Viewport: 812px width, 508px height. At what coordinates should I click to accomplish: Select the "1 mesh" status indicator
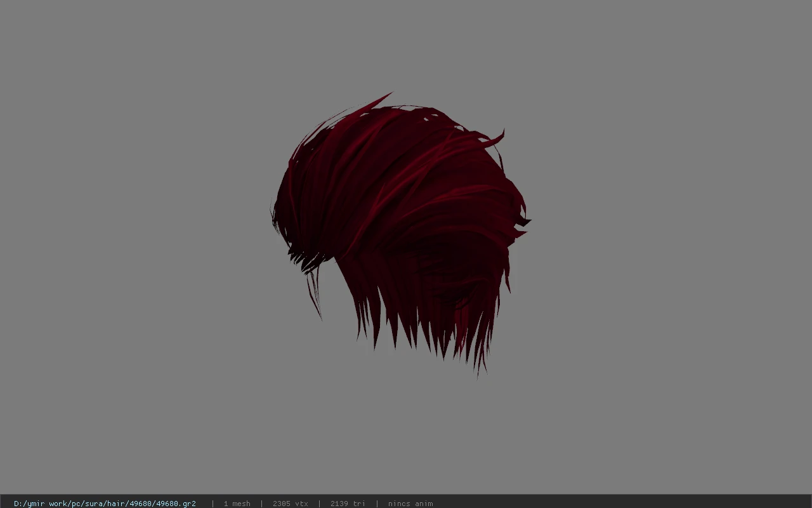click(x=237, y=503)
